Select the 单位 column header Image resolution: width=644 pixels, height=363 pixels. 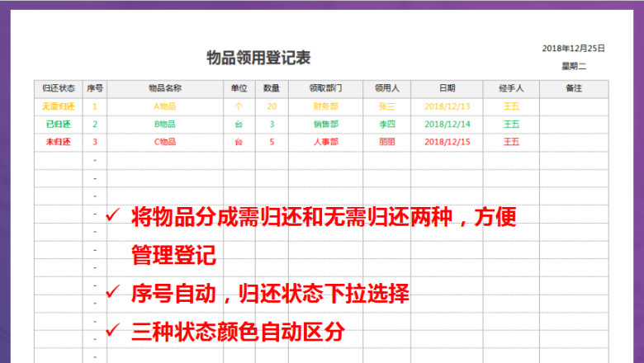click(239, 88)
